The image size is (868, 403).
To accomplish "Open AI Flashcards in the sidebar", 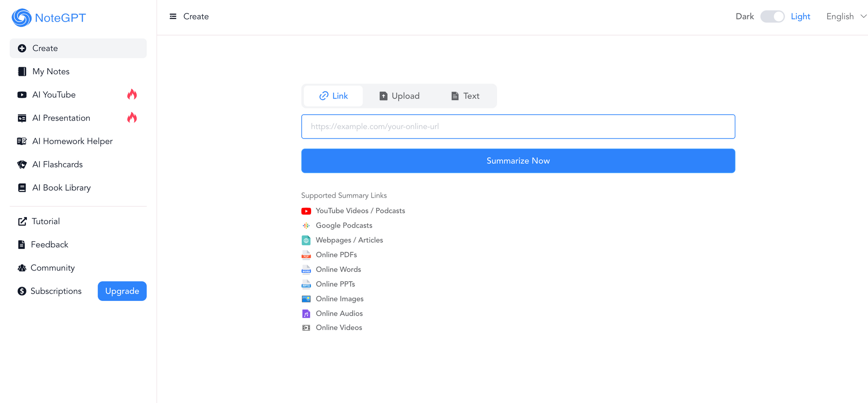I will click(x=78, y=165).
